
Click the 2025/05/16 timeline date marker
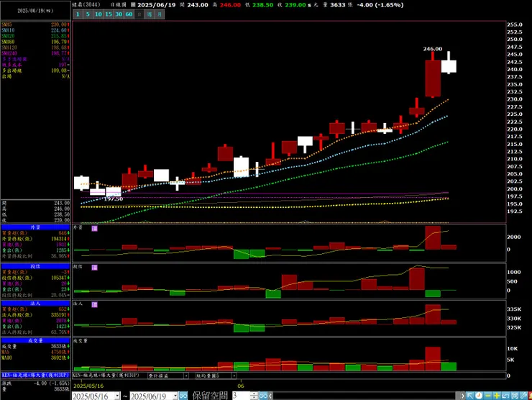[x=88, y=386]
